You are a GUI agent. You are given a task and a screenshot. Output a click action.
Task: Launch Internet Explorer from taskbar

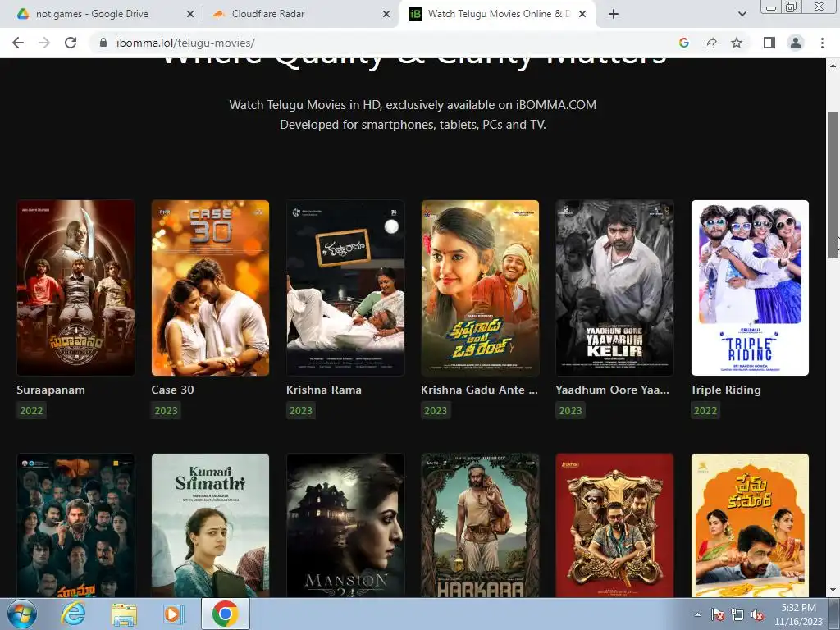tap(73, 614)
